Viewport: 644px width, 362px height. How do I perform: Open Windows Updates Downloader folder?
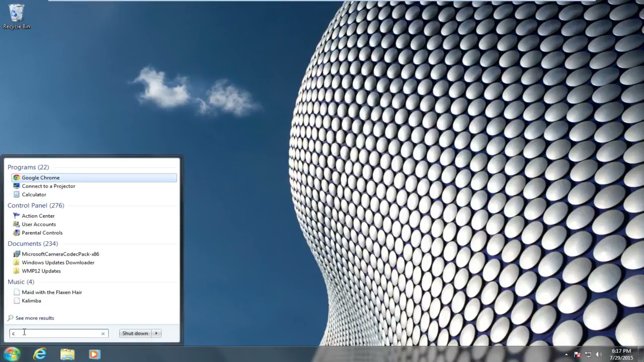coord(58,262)
